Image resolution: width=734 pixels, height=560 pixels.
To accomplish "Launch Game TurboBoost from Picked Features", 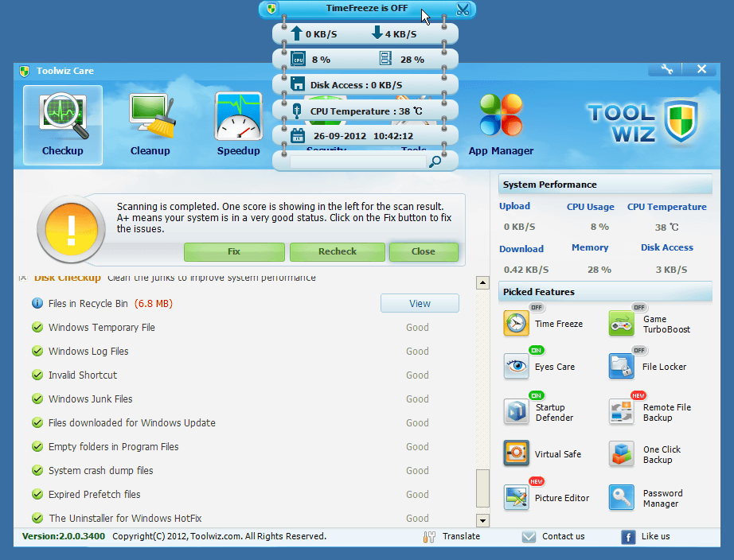I will point(622,324).
